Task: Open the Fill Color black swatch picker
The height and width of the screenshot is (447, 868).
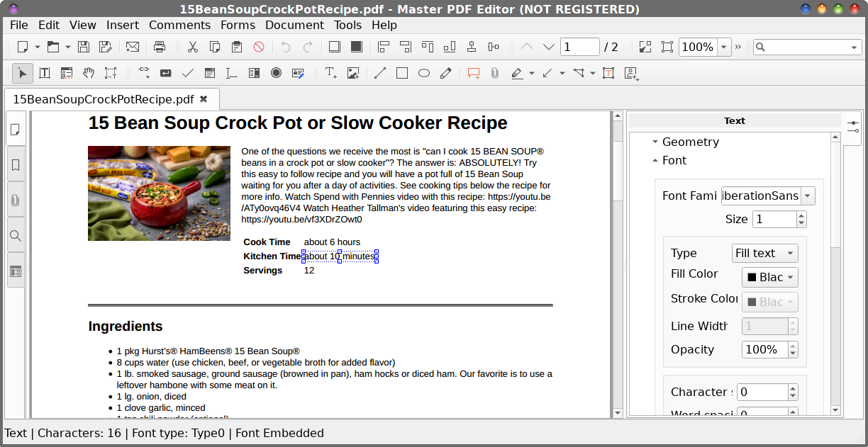Action: (x=770, y=277)
